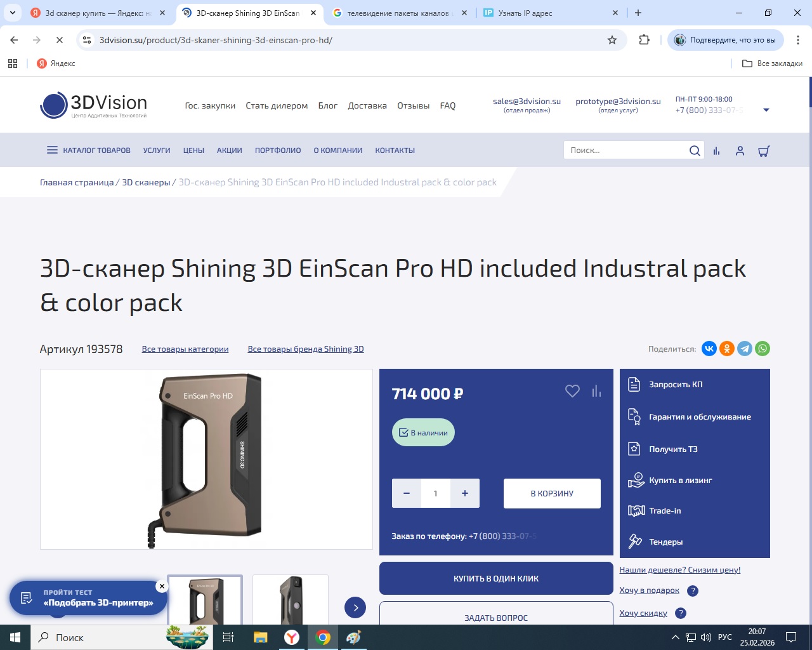
Task: Share product via WhatsApp icon
Action: (763, 348)
